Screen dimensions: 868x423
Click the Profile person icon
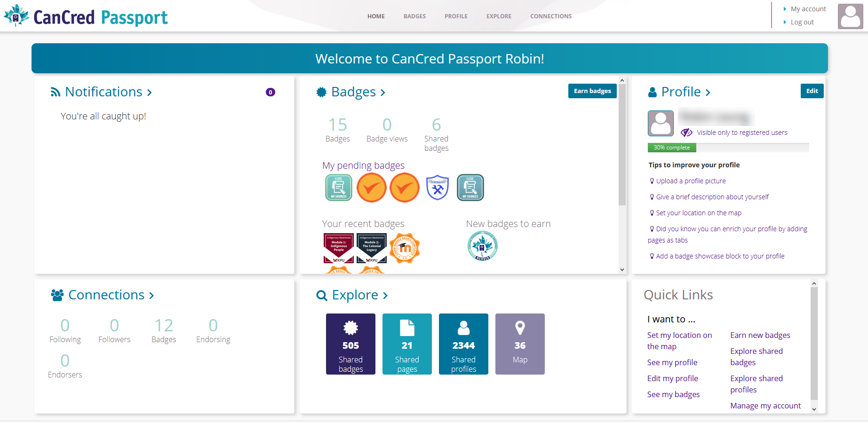(653, 92)
